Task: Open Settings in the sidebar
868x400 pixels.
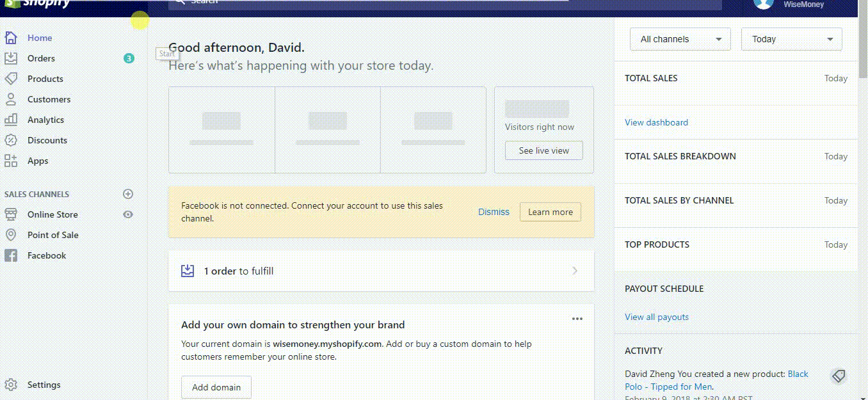Action: pos(44,385)
